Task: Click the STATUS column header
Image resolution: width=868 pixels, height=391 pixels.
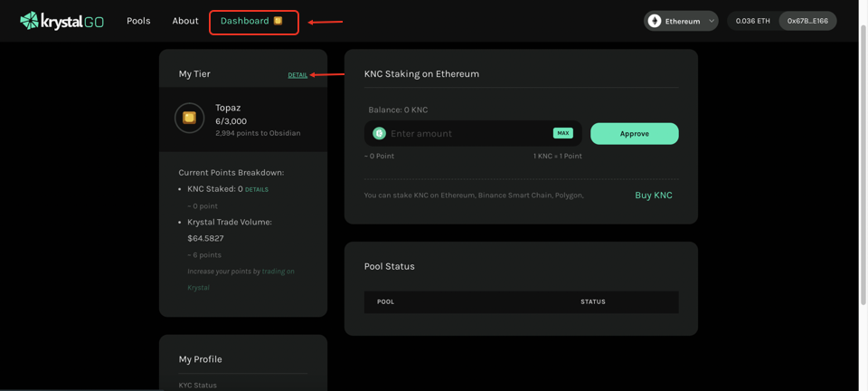Action: [592, 302]
